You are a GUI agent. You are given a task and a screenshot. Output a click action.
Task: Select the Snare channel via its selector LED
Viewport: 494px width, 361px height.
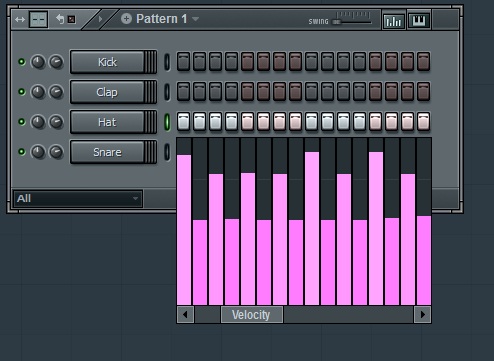pos(167,152)
